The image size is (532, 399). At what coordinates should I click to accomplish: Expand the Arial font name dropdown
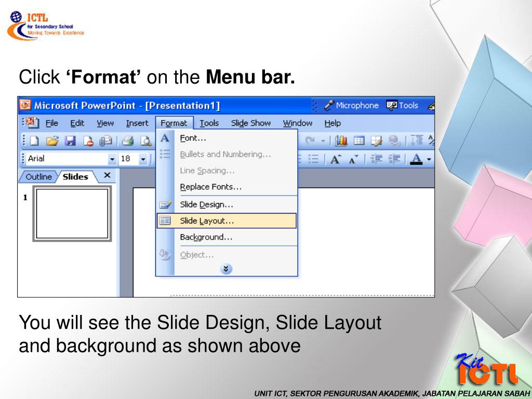[112, 159]
